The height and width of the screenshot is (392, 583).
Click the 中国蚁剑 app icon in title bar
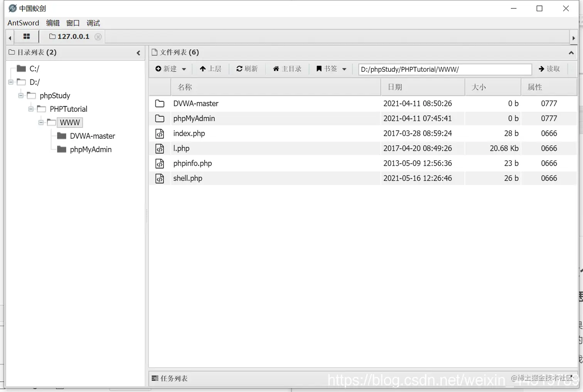tap(12, 8)
